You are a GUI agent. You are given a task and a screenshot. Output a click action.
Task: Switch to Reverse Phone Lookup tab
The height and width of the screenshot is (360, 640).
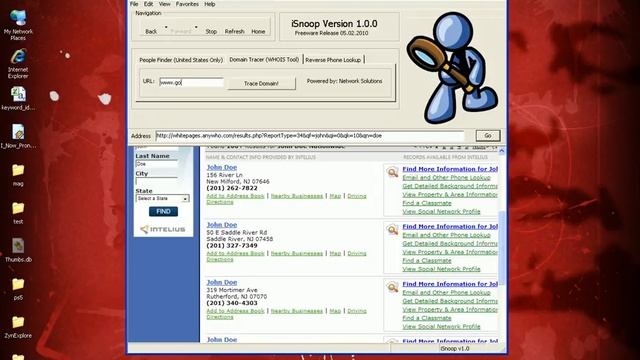click(333, 60)
